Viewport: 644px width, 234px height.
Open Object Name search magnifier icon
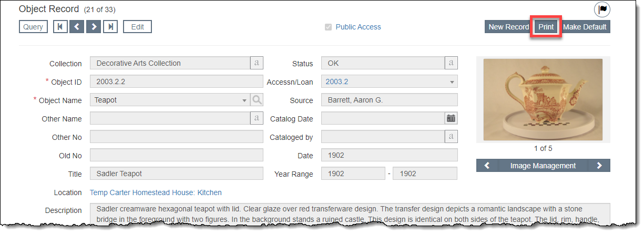pyautogui.click(x=256, y=100)
